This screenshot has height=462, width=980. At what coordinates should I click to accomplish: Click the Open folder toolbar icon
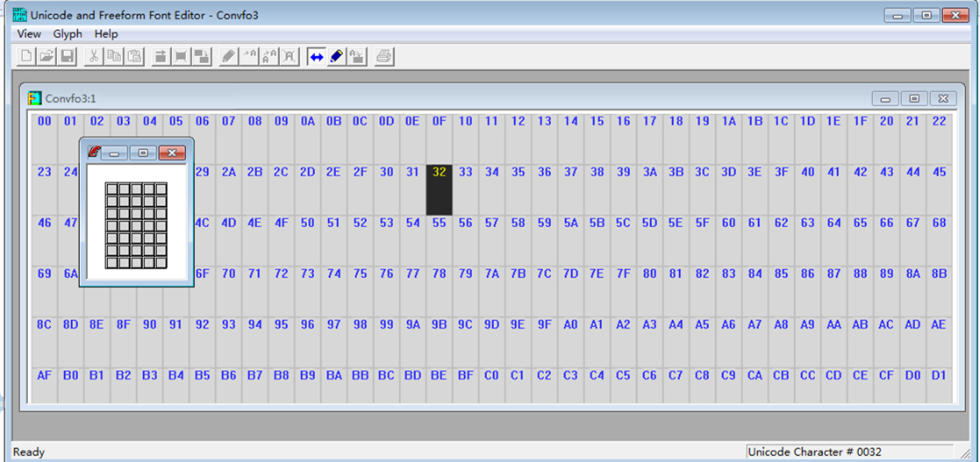pyautogui.click(x=46, y=57)
